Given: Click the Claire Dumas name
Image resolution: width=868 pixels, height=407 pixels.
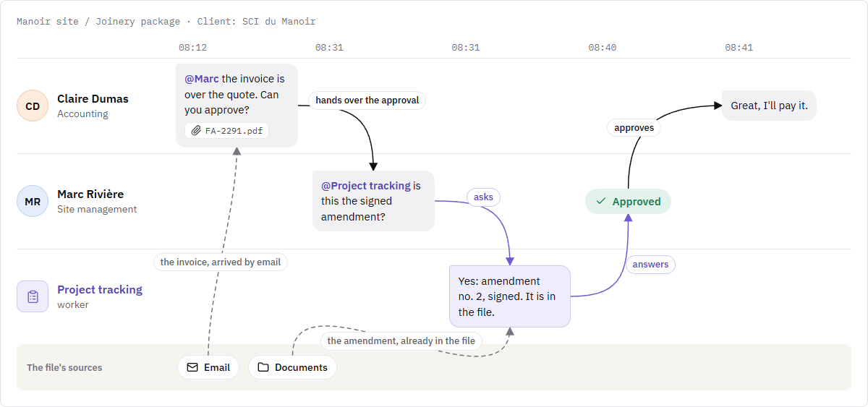Looking at the screenshot, I should tap(93, 98).
